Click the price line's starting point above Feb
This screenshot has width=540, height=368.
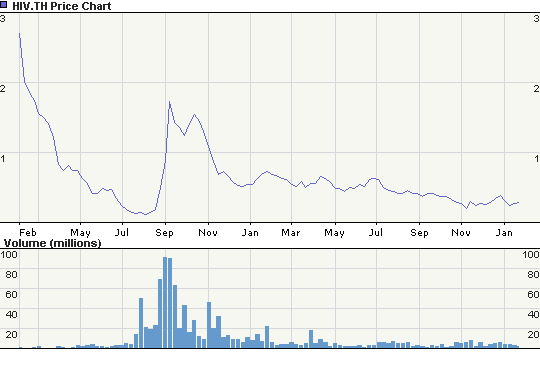(20, 34)
